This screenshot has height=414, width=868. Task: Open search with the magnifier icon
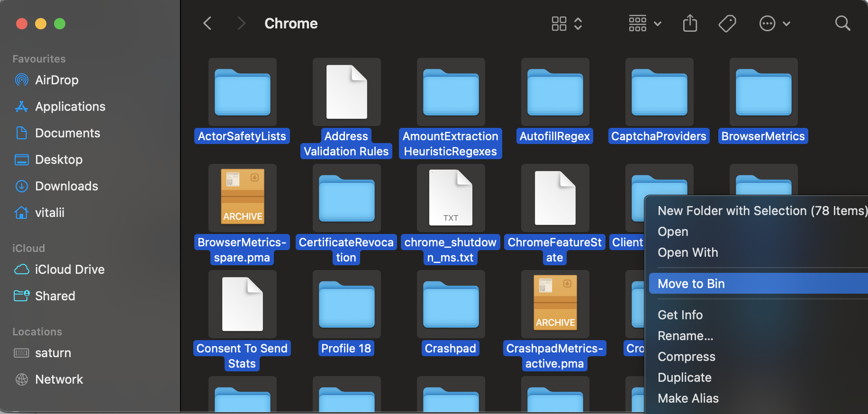[x=842, y=23]
